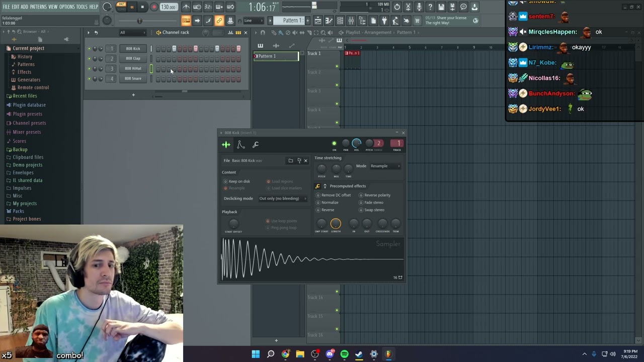The image size is (644, 362).
Task: Open File Explorer from the taskbar
Action: 300,354
